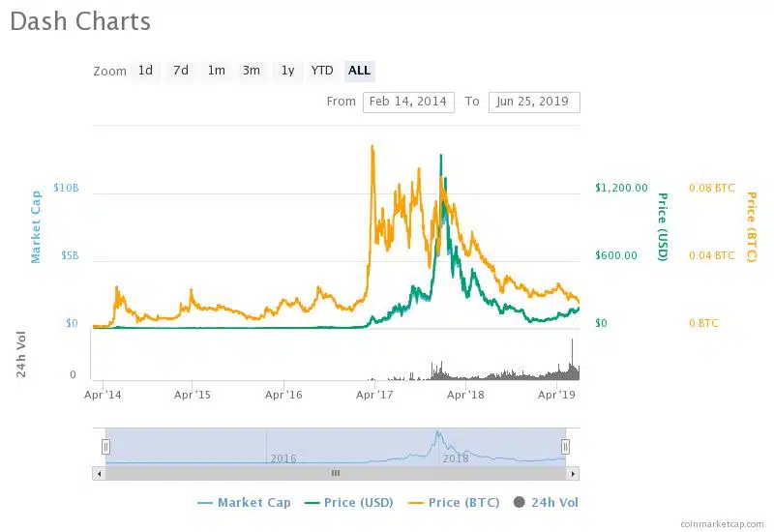The height and width of the screenshot is (532, 774).
Task: Click the vertical 24h Vol axis title
Action: tap(20, 354)
